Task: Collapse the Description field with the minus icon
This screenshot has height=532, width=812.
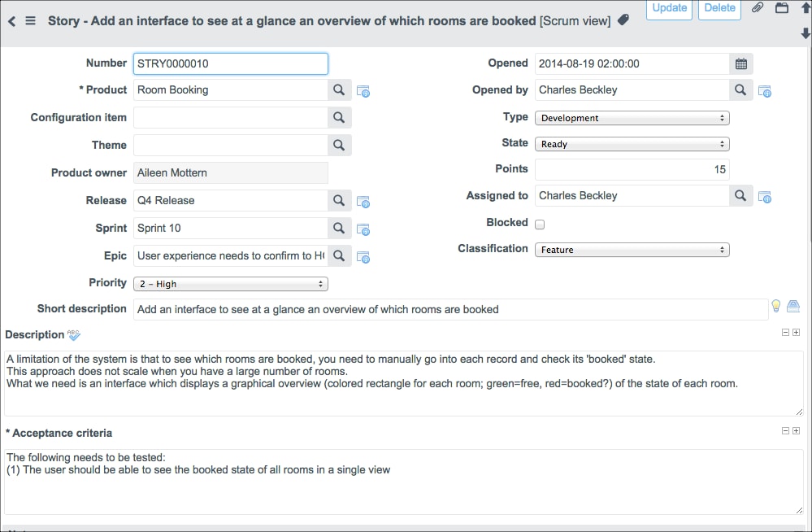Action: tap(785, 333)
